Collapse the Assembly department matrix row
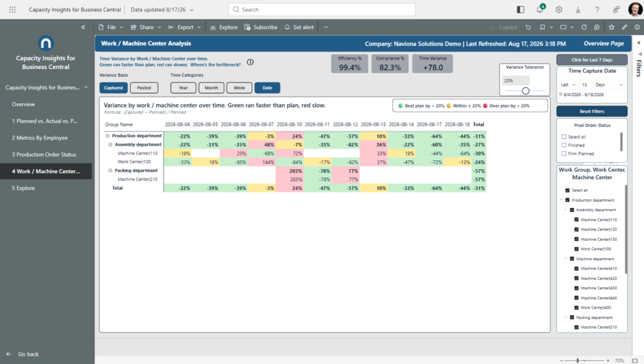This screenshot has height=364, width=644. pyautogui.click(x=110, y=145)
